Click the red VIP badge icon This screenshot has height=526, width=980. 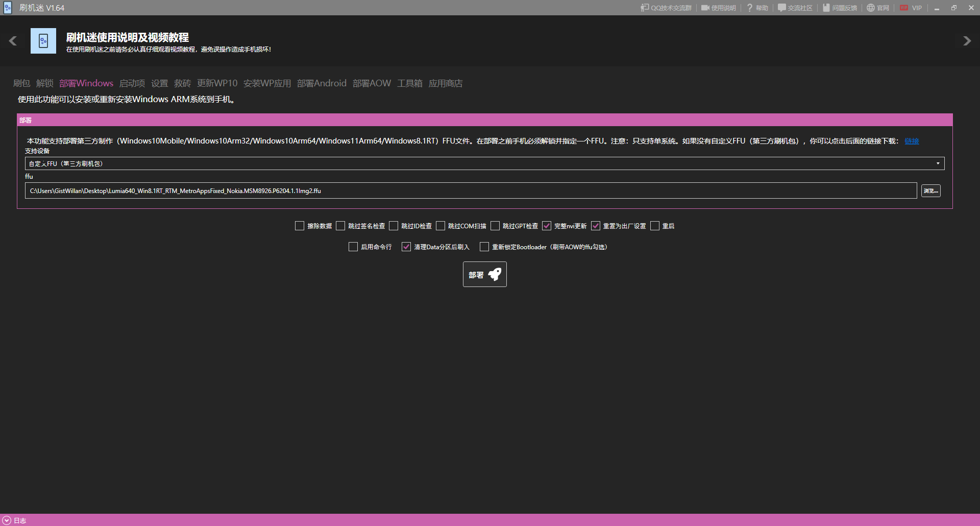pyautogui.click(x=904, y=8)
